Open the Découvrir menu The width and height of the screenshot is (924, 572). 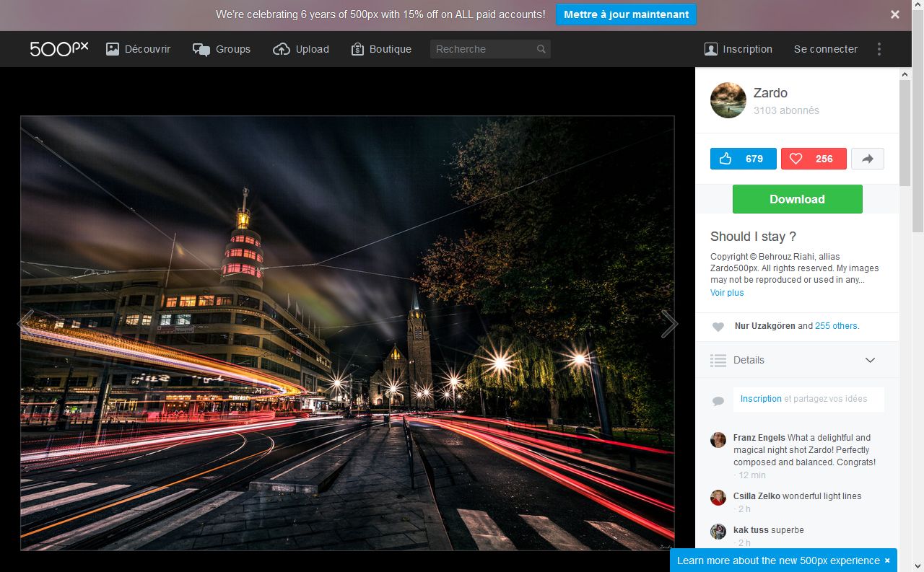138,49
